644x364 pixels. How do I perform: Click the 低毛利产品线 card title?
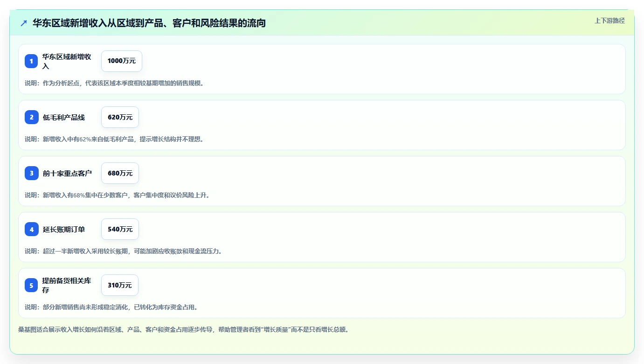click(x=64, y=117)
